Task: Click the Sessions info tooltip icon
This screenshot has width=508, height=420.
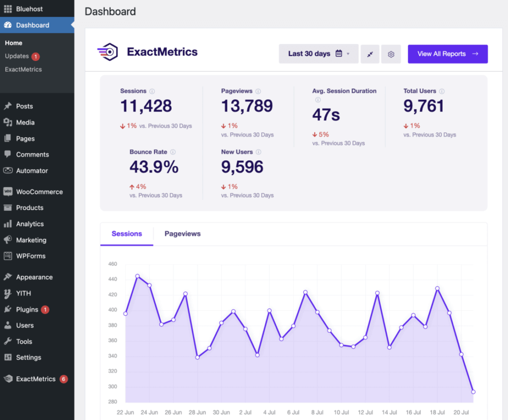Action: pos(152,91)
